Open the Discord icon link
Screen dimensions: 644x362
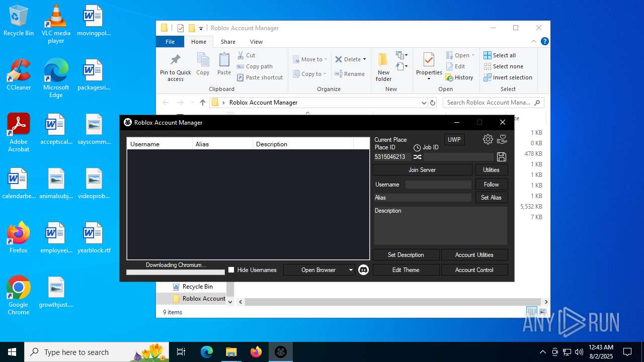tap(363, 270)
